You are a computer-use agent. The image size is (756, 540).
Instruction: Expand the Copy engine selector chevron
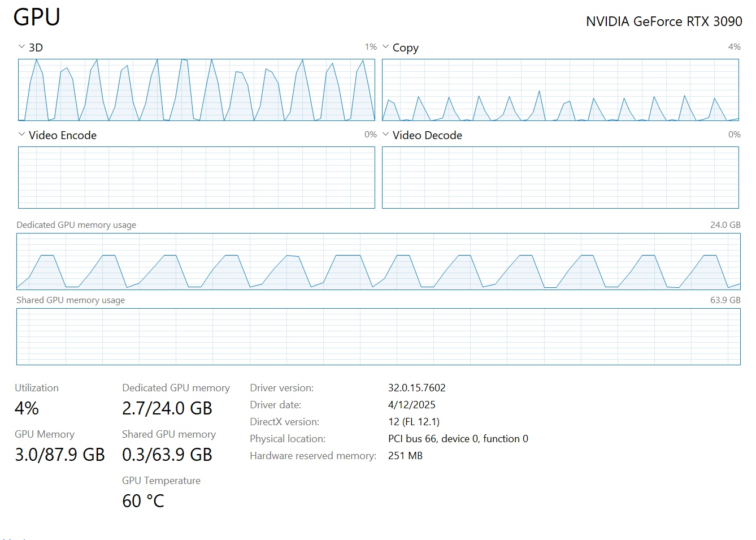[385, 47]
